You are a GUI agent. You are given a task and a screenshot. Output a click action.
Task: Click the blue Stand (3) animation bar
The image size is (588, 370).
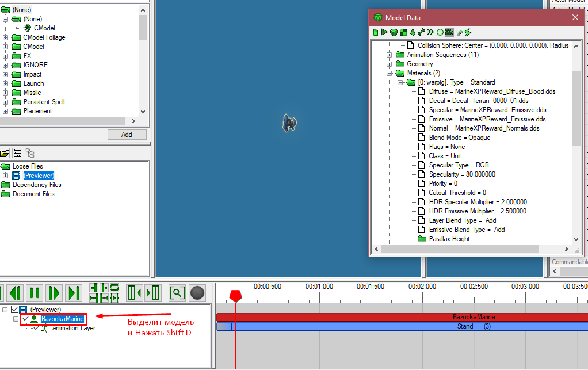click(x=402, y=326)
